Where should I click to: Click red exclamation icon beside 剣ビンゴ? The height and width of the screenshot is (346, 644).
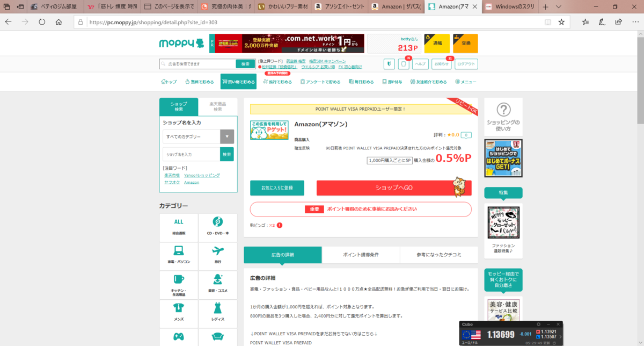280,225
